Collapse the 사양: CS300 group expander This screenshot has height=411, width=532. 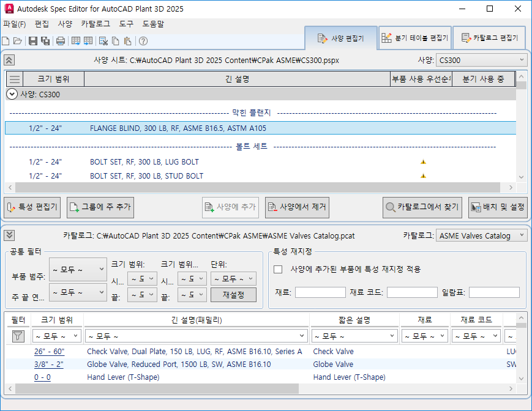(x=12, y=94)
